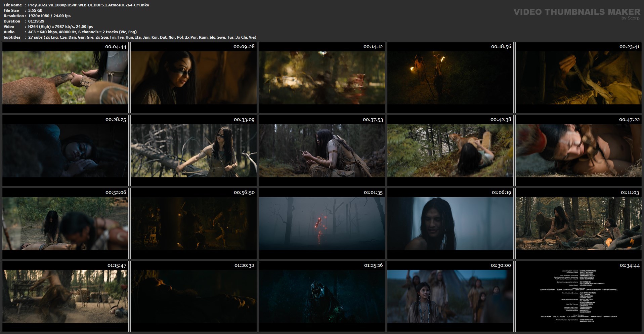Select the subtitles line starting 27 subs
The width and height of the screenshot is (644, 334).
point(142,37)
